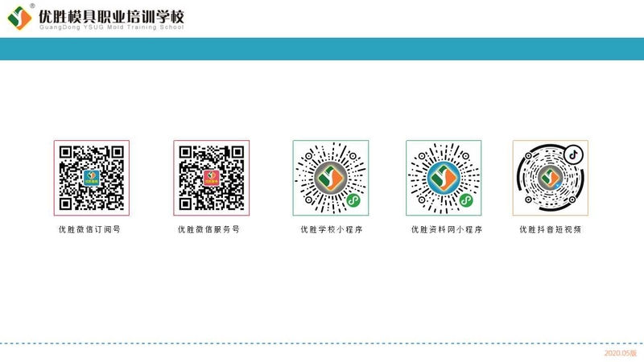The height and width of the screenshot is (362, 644).
Task: Click center logo of the Douyin code
Action: tap(551, 178)
